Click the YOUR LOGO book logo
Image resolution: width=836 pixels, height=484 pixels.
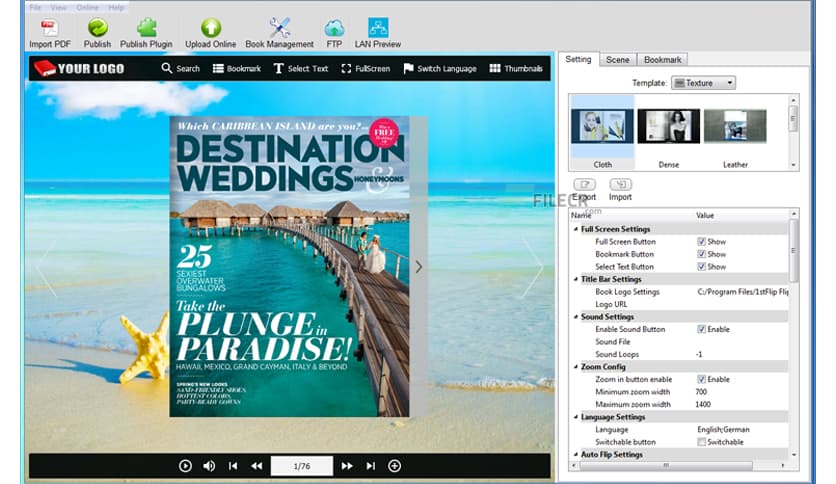(x=79, y=68)
